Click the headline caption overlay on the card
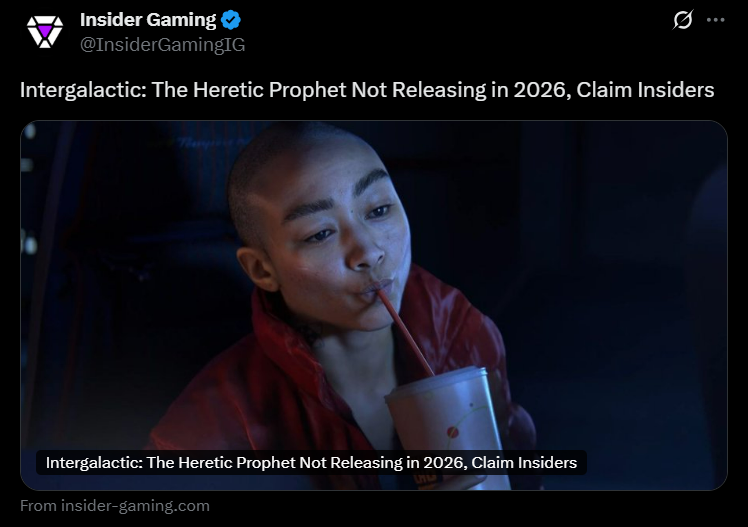Screen dimensions: 748x527 (x=312, y=463)
